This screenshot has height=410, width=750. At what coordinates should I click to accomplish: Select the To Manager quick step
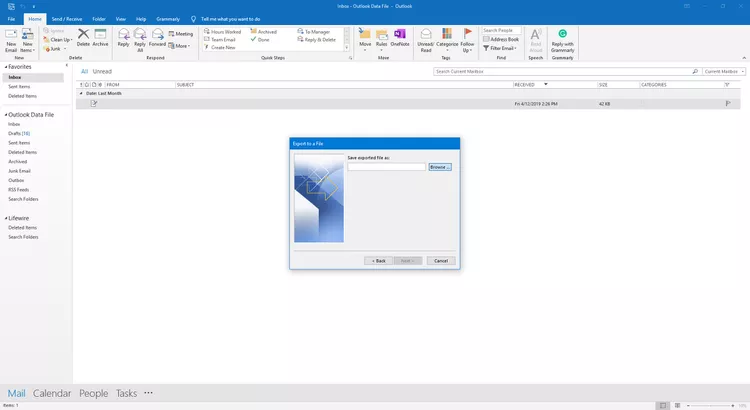point(314,32)
